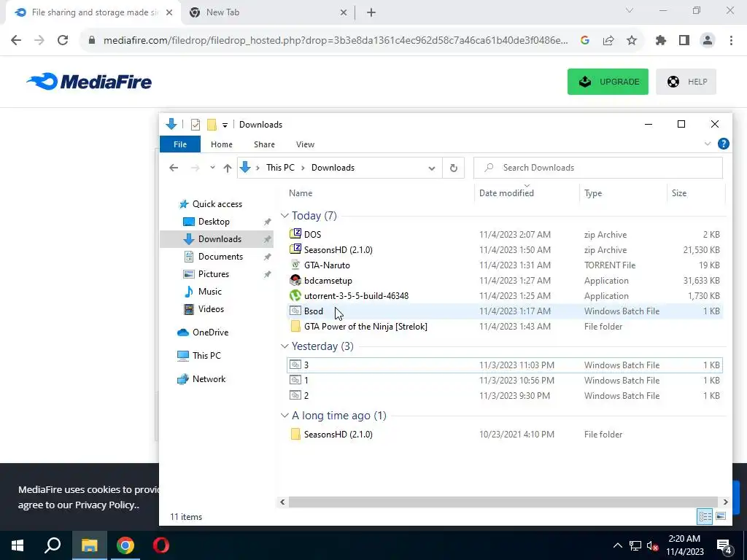Click the Google icon in the address bar
The image size is (747, 560).
click(x=585, y=41)
